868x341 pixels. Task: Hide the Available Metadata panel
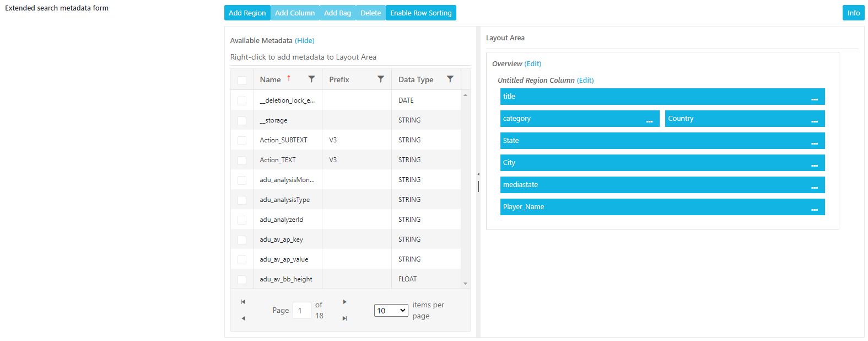pos(304,41)
